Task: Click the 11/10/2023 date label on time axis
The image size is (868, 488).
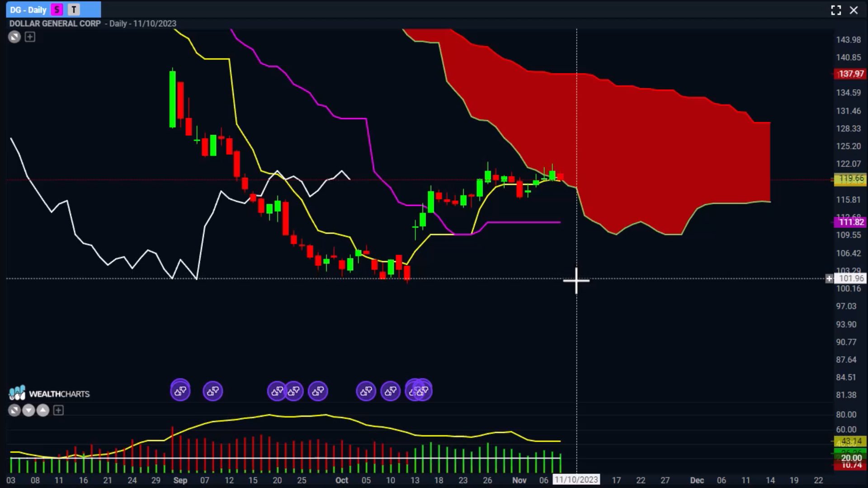Action: pos(576,480)
